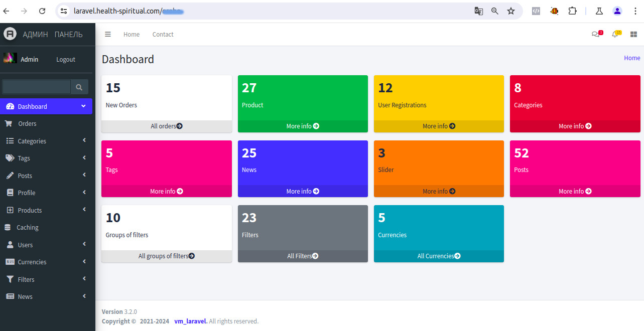Select the Tags sidebar icon
The width and height of the screenshot is (644, 331).
point(11,158)
